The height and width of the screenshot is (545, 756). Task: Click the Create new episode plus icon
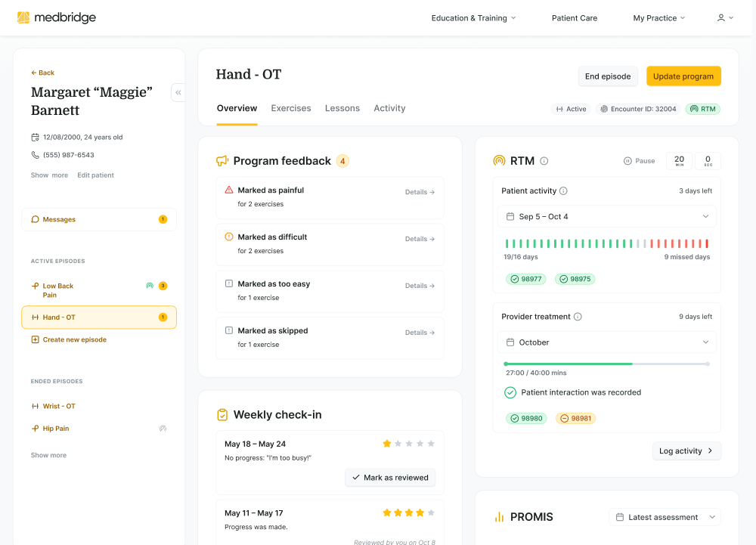pyautogui.click(x=35, y=340)
